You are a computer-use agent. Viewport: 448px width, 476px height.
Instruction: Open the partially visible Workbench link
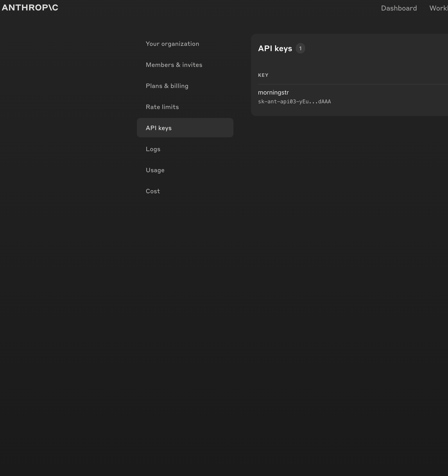coord(438,8)
